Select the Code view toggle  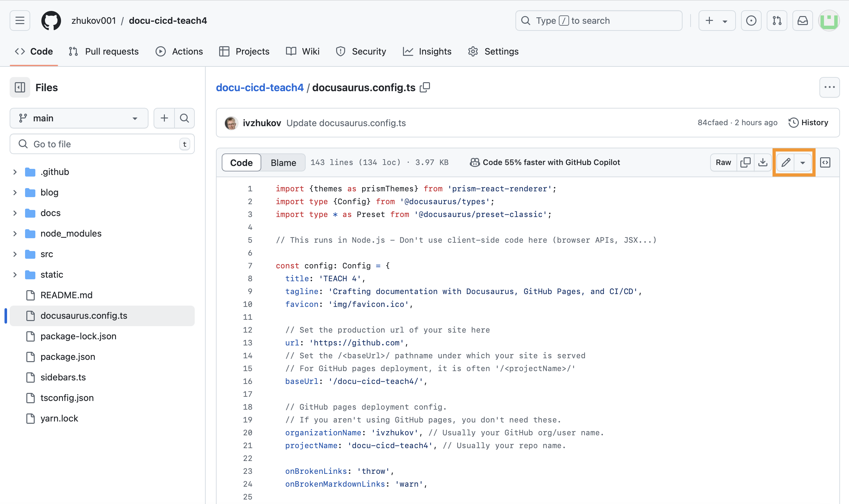241,163
